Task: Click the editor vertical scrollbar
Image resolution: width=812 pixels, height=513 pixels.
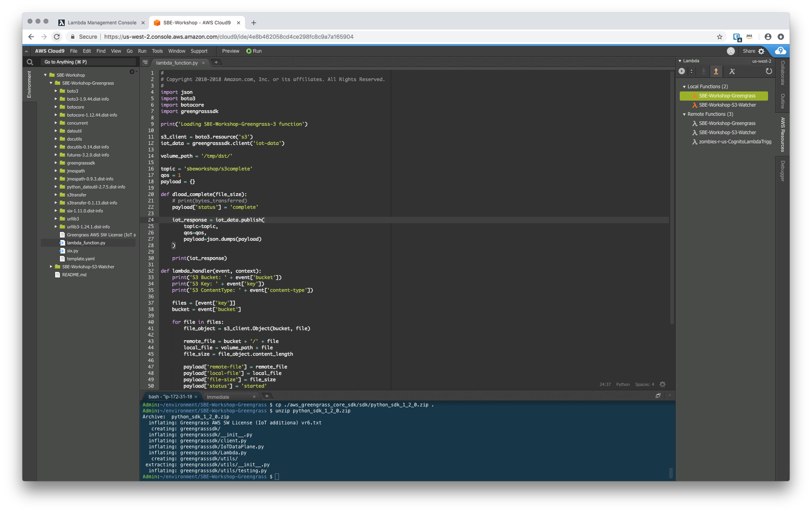Action: pyautogui.click(x=672, y=198)
